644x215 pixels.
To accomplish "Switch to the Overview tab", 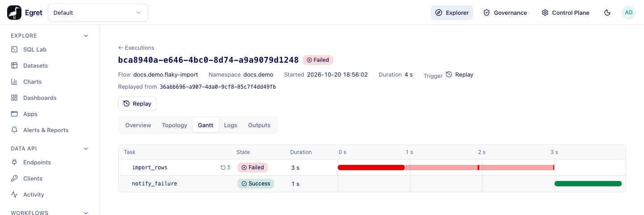I will [x=138, y=125].
